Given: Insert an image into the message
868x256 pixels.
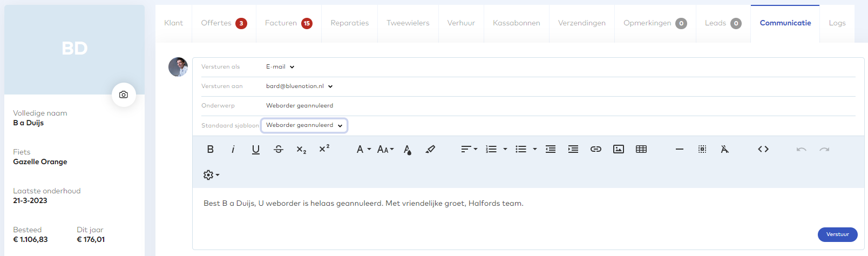Looking at the screenshot, I should tap(619, 150).
